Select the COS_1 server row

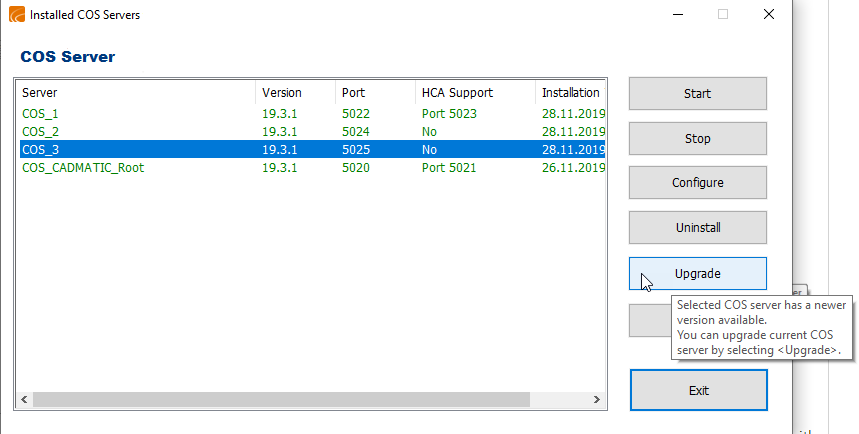coord(41,114)
